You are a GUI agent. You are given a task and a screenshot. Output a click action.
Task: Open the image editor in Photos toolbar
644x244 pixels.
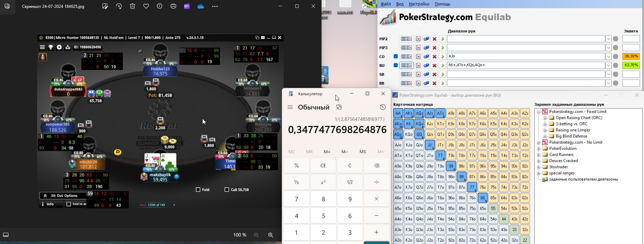[x=105, y=6]
